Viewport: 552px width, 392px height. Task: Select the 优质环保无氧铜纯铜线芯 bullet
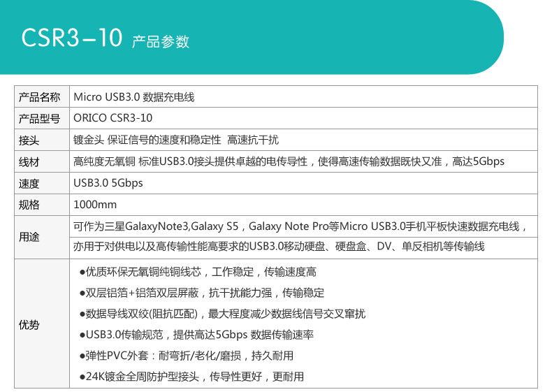(198, 272)
